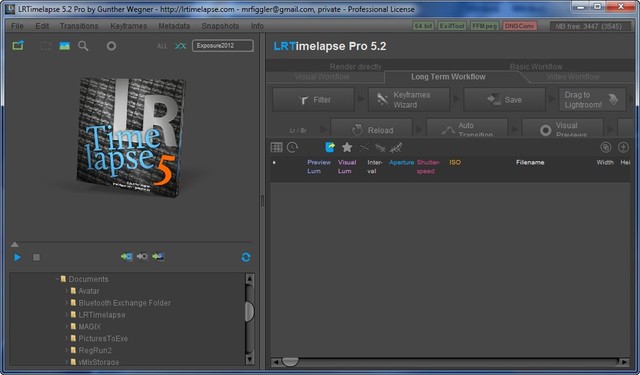This screenshot has height=375, width=640.
Task: Switch to the Long Term Workflow tab
Action: (448, 77)
